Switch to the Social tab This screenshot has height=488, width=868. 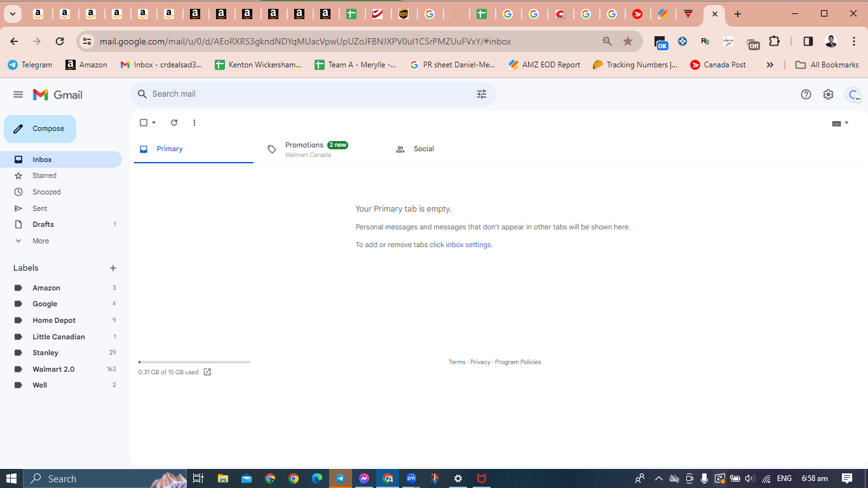[x=449, y=149]
